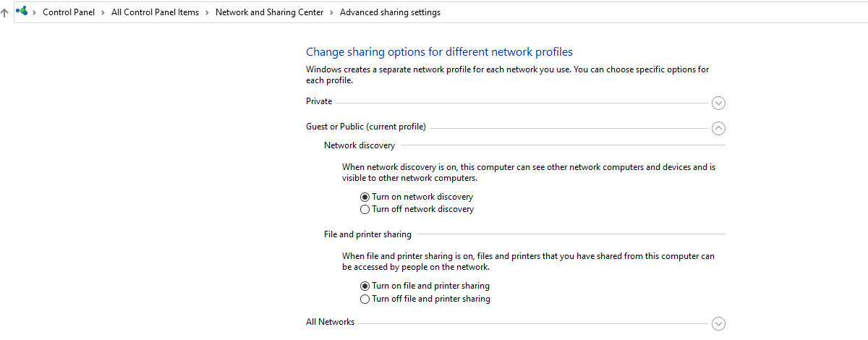868x340 pixels.
Task: Enable Turn on file and printer sharing
Action: tap(365, 286)
